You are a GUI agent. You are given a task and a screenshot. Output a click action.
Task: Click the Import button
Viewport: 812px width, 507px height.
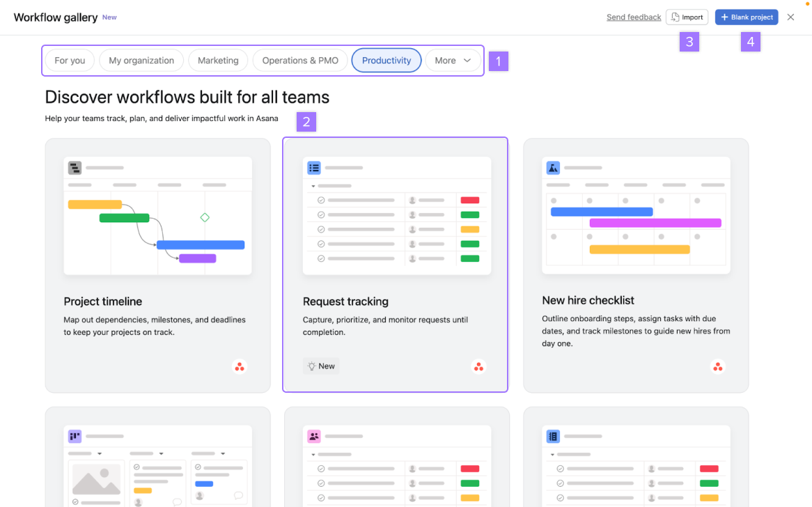[x=687, y=17]
